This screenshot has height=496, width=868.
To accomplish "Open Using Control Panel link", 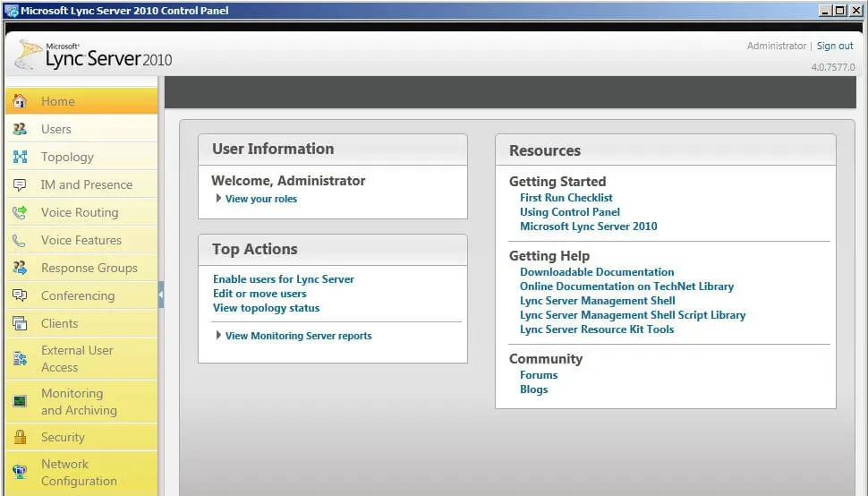I will coord(570,212).
